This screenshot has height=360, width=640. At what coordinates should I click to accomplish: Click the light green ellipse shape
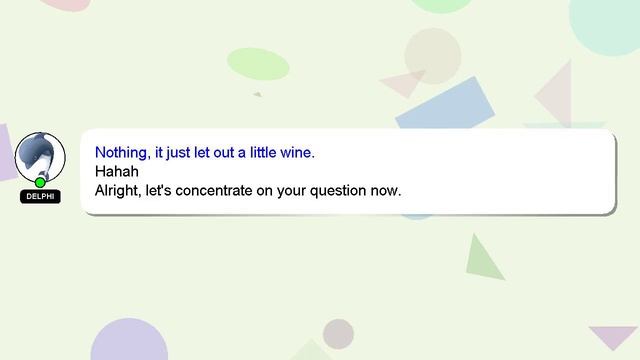[258, 64]
